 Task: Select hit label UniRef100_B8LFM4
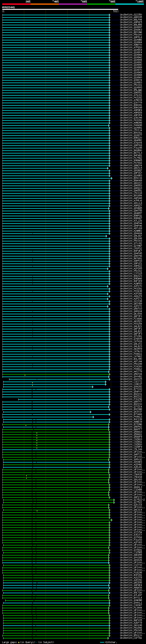pos(131,20)
